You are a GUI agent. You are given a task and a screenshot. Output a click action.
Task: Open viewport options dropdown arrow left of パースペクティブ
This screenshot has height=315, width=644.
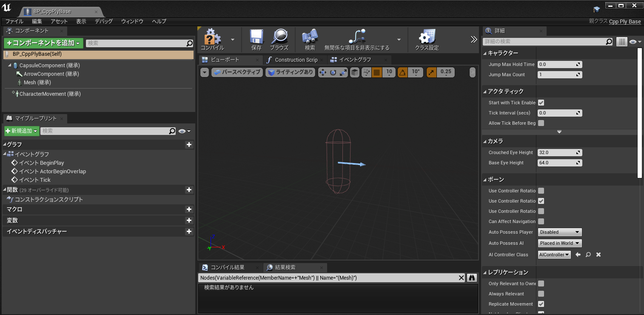pyautogui.click(x=205, y=72)
